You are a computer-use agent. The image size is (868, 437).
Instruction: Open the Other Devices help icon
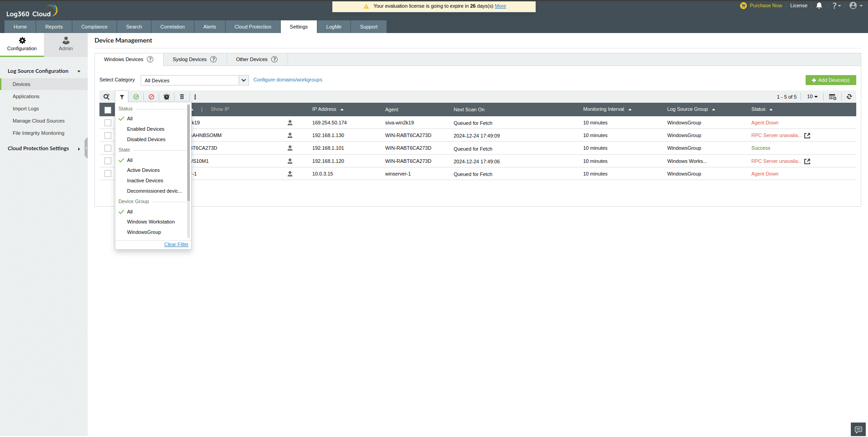274,59
